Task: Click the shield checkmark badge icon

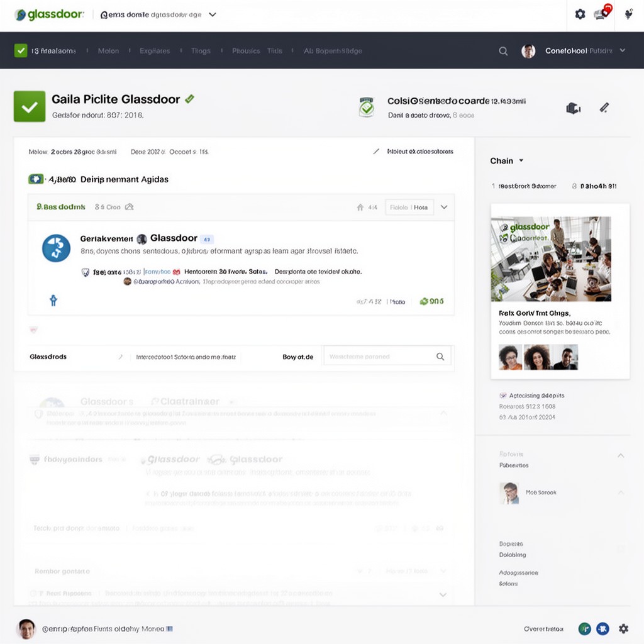Action: click(x=367, y=107)
